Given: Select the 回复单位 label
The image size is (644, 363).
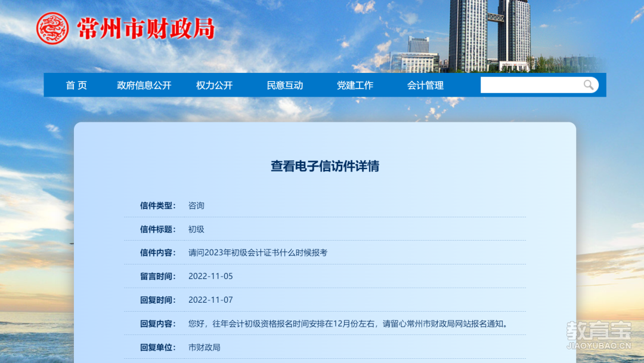Looking at the screenshot, I should click(x=157, y=347).
